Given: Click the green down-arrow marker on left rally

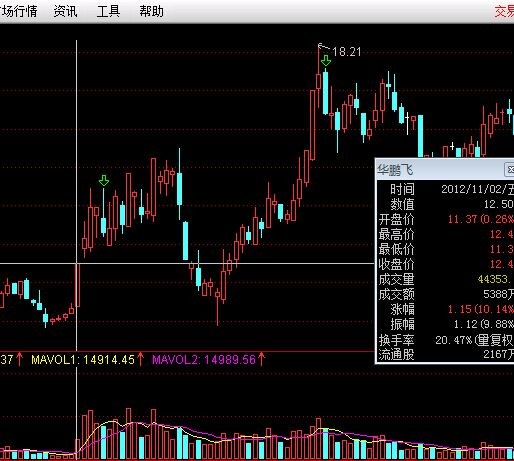Looking at the screenshot, I should 104,180.
